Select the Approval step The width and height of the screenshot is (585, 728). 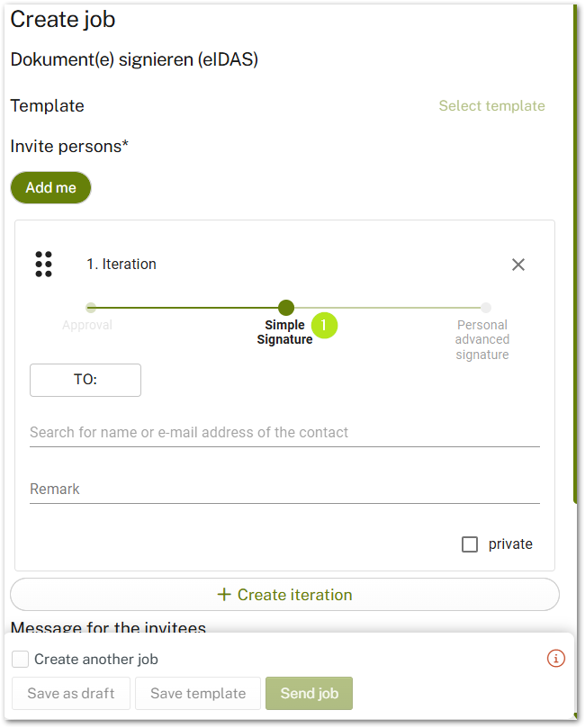pos(91,308)
